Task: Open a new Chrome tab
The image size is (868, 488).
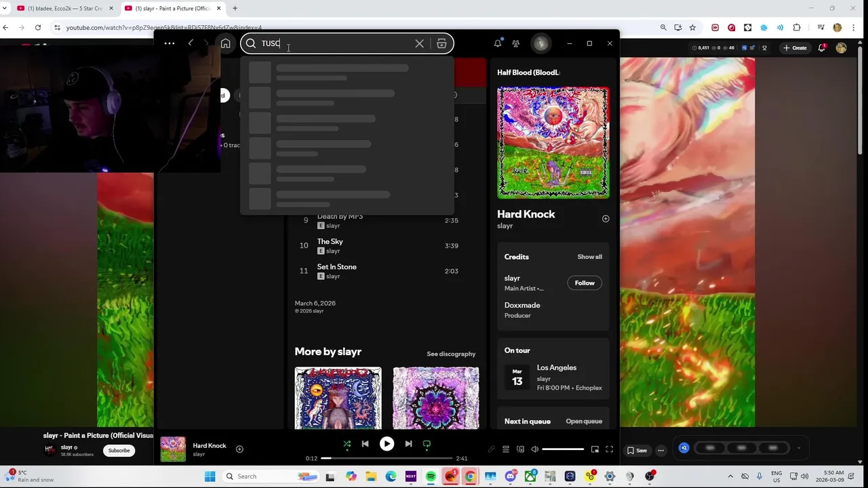Action: point(235,8)
